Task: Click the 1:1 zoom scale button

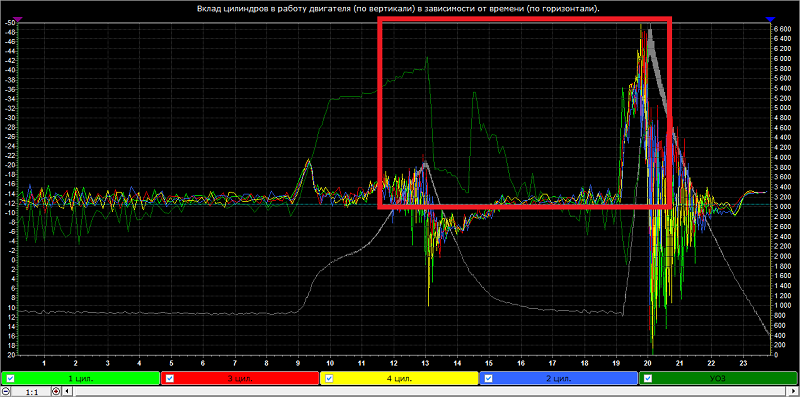Action: tap(31, 391)
